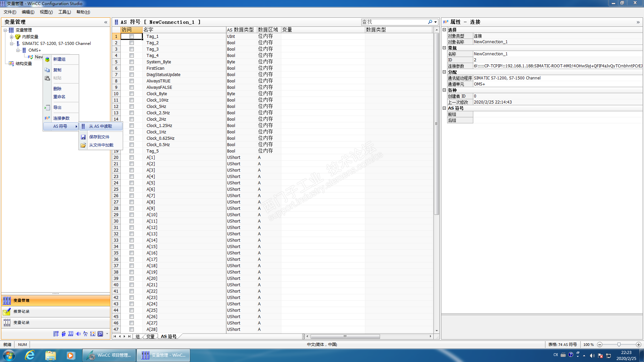Image resolution: width=644 pixels, height=362 pixels.
Task: Click the zoom slider handle in status bar
Action: point(619,345)
